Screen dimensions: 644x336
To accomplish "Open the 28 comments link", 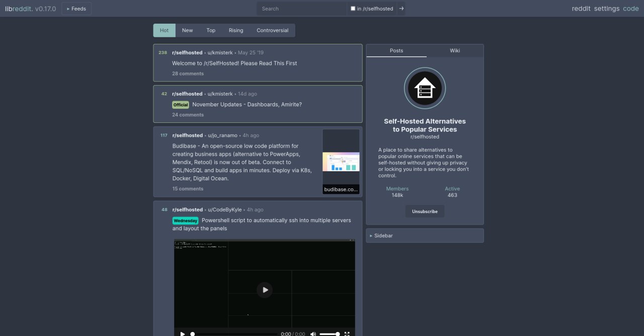I will (188, 74).
